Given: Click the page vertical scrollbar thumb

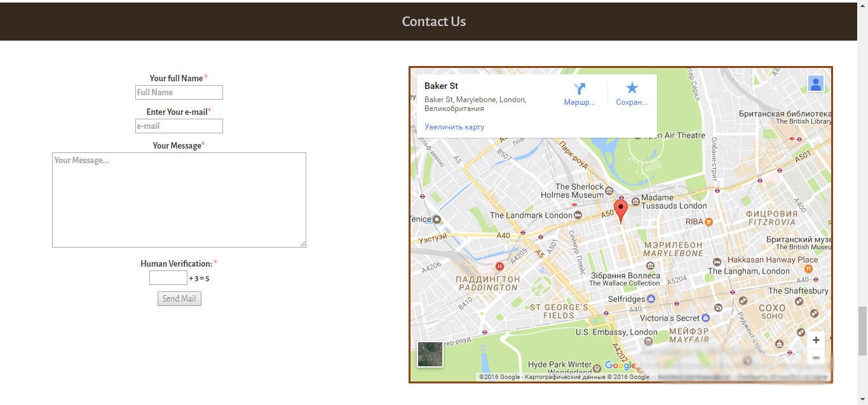Looking at the screenshot, I should click(x=862, y=331).
